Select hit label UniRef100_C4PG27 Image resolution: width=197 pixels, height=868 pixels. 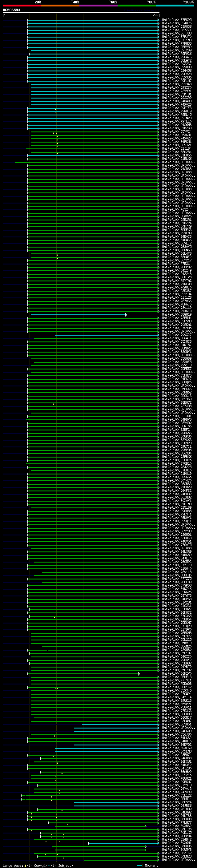coord(177,379)
